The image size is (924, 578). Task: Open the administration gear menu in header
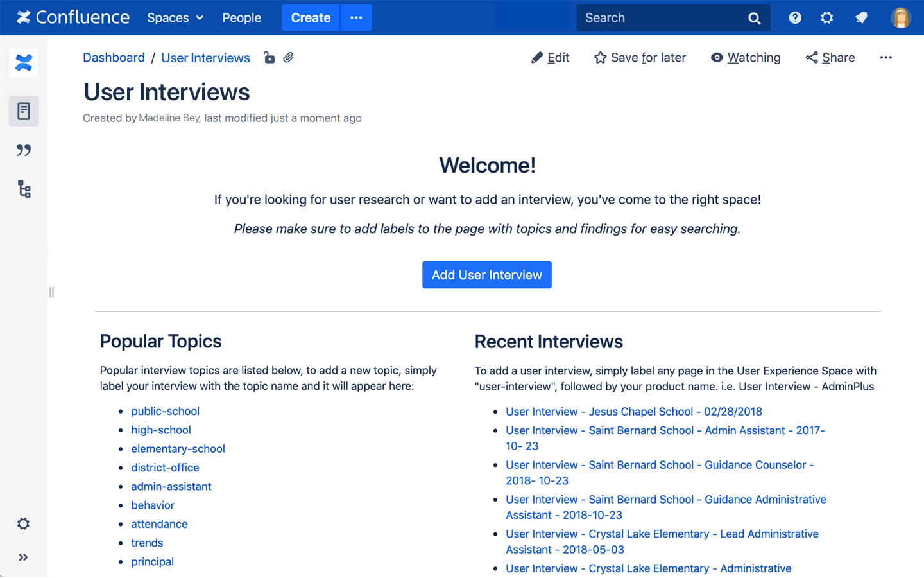pyautogui.click(x=827, y=18)
